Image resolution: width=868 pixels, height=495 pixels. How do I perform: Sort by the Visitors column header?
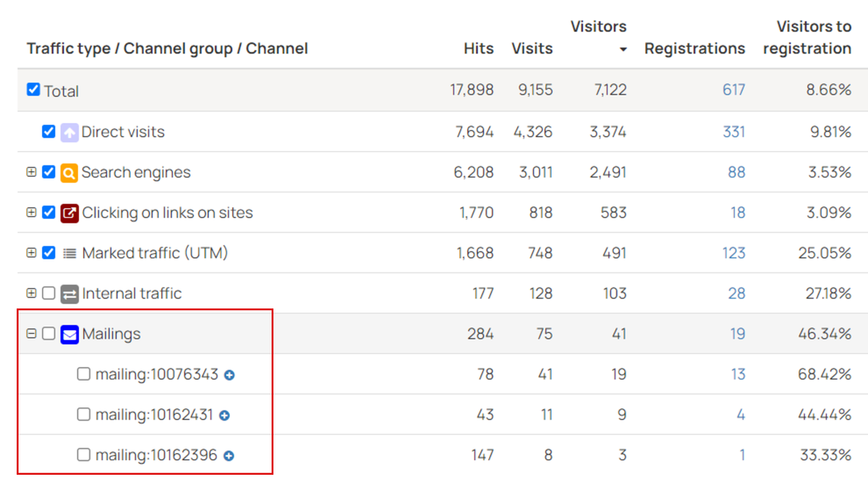coord(599,27)
